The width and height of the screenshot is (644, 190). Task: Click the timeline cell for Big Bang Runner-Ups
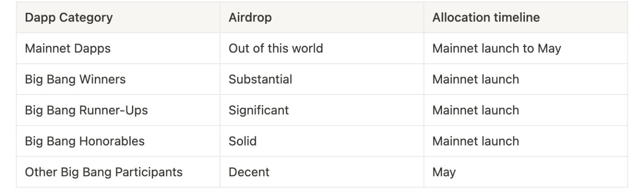[475, 110]
